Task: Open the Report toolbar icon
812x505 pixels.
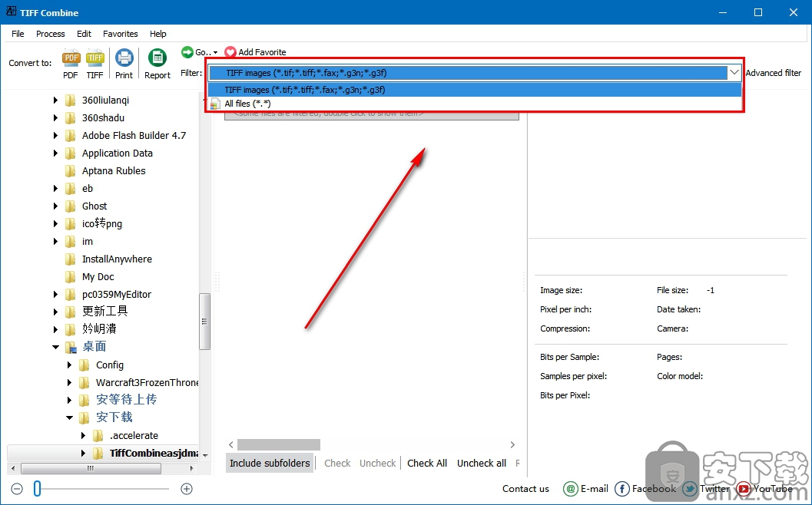Action: 157,58
